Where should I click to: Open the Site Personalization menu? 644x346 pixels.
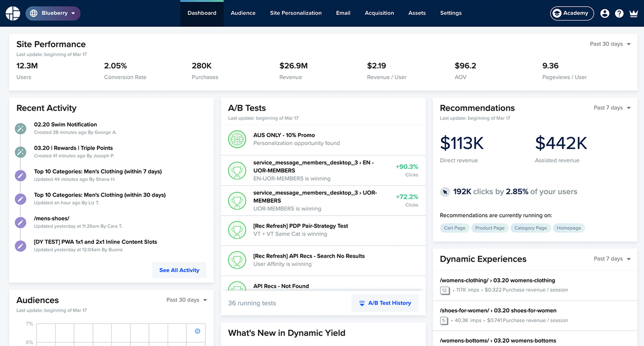point(296,13)
